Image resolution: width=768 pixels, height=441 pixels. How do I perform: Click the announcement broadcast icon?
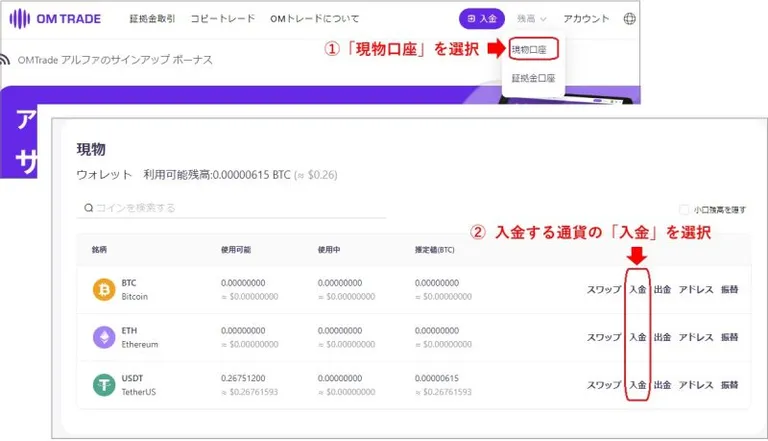5,60
